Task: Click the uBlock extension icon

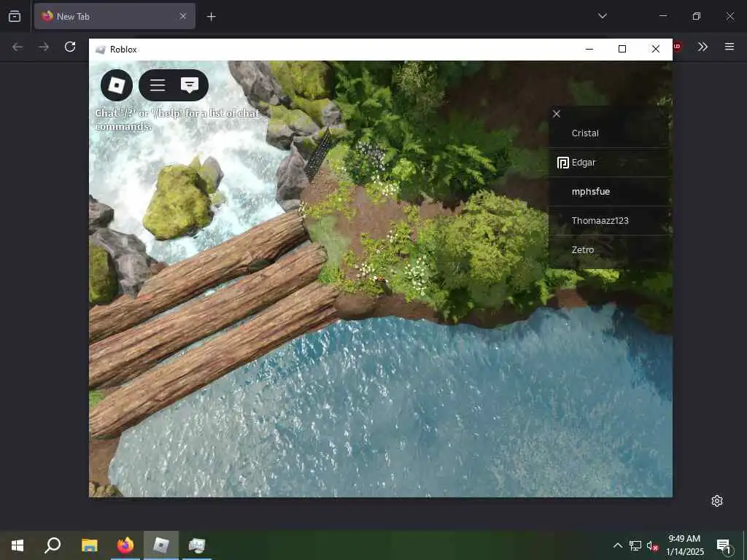Action: (678, 47)
